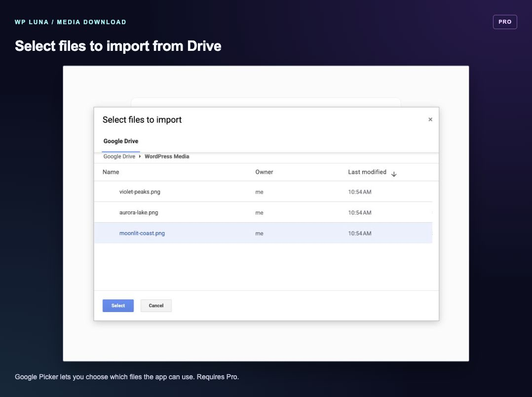Close the Select files to import dialog
This screenshot has height=397, width=532.
[x=430, y=119]
